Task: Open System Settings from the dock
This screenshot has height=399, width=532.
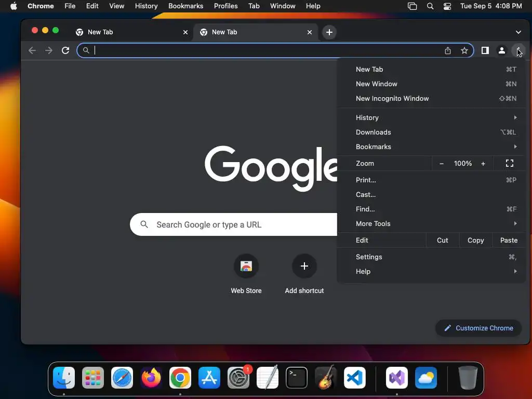Action: pos(238,378)
